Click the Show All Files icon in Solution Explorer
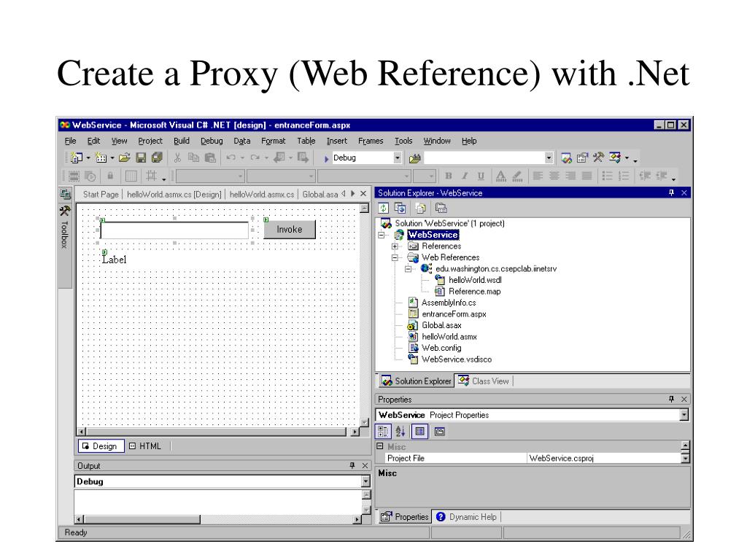The width and height of the screenshot is (747, 560). pyautogui.click(x=420, y=208)
